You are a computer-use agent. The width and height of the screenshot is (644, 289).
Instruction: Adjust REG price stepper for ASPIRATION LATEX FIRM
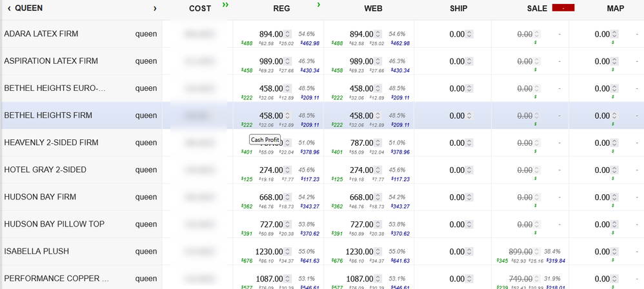coord(288,61)
